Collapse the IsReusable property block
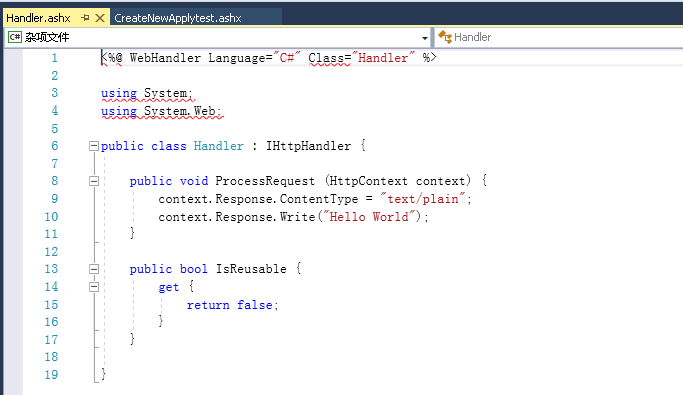This screenshot has width=683, height=395. [94, 269]
